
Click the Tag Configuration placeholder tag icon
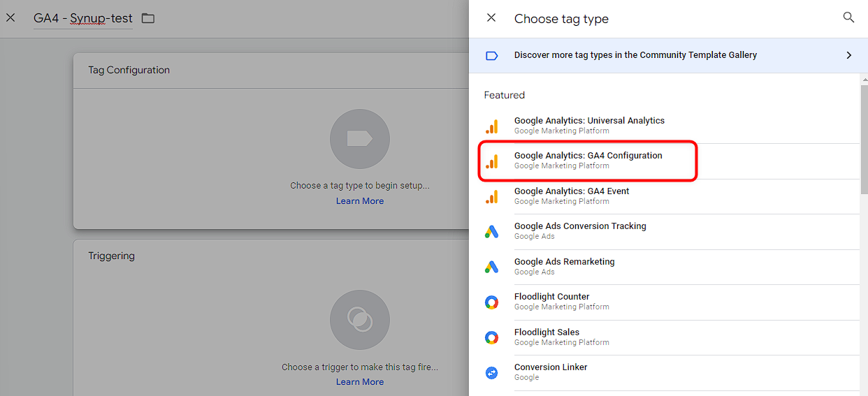(x=360, y=139)
